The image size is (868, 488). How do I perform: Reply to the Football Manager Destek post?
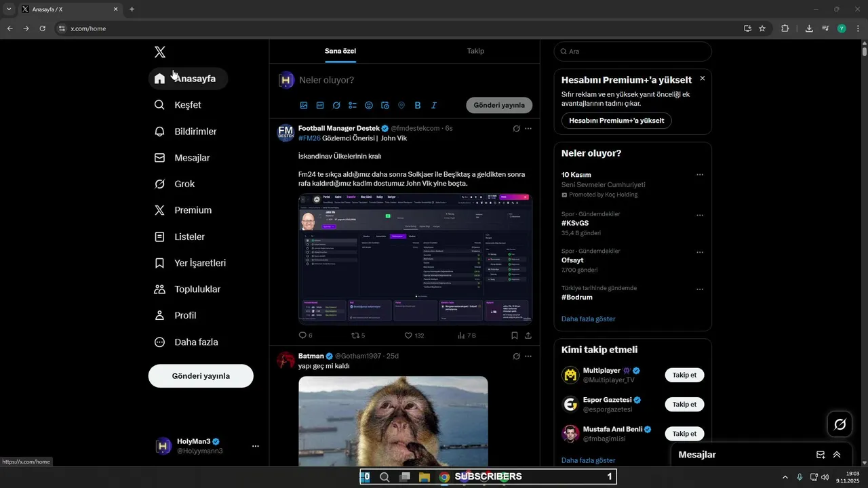[305, 335]
